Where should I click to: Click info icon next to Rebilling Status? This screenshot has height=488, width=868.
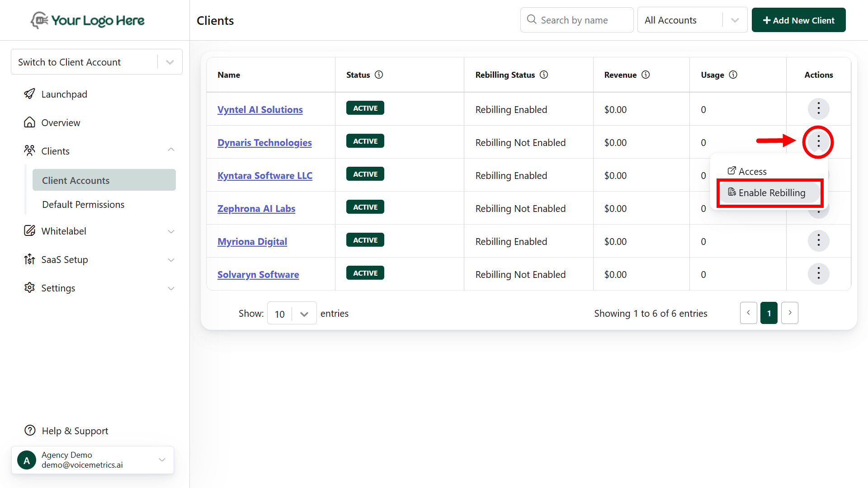click(544, 75)
